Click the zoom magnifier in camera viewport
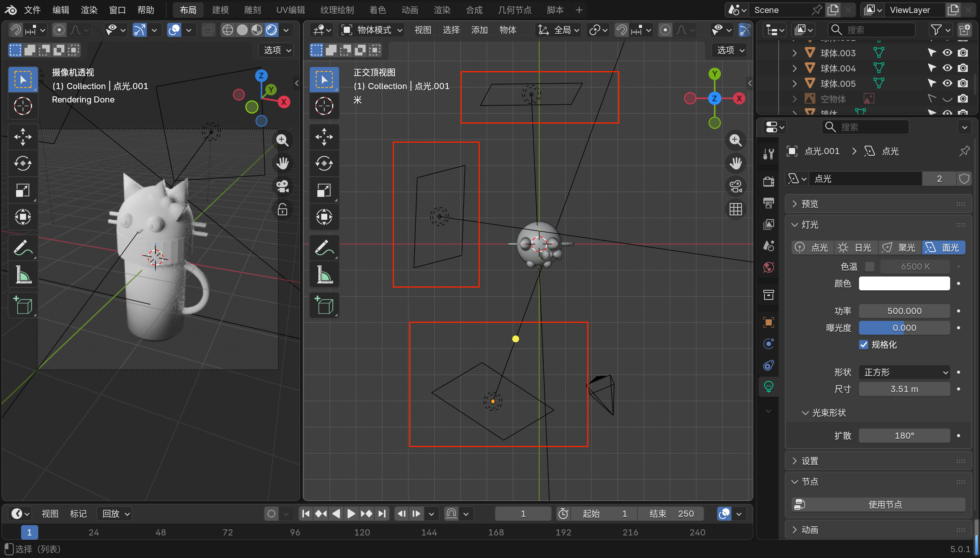Screen dimensions: 980x558 click(282, 140)
